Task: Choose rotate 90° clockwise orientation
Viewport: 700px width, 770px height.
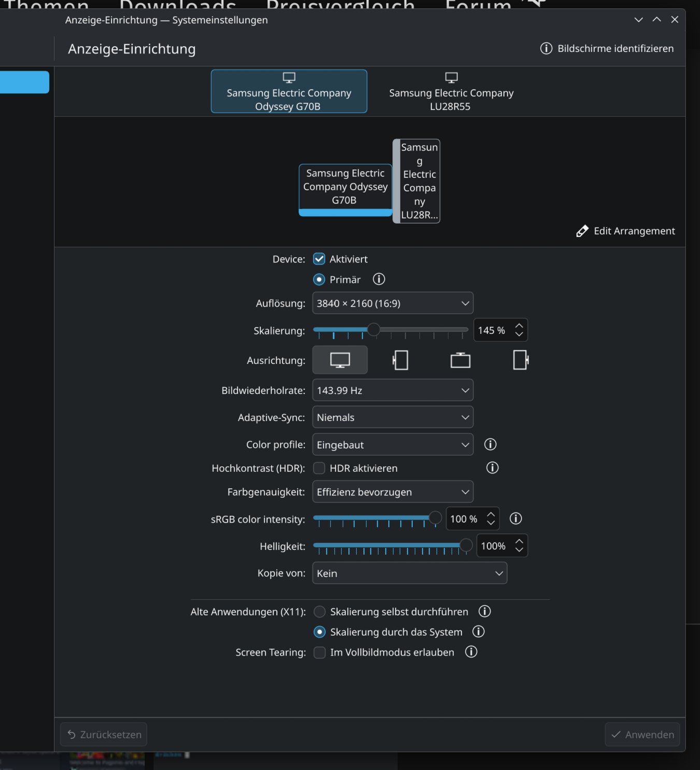Action: (x=521, y=360)
